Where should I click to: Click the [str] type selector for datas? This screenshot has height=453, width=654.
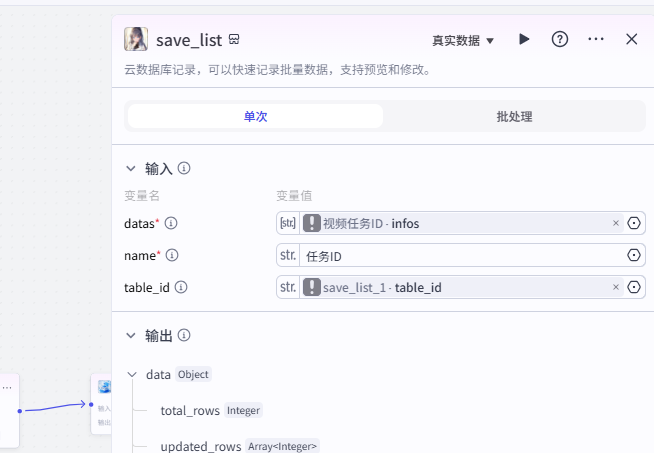[x=288, y=223]
